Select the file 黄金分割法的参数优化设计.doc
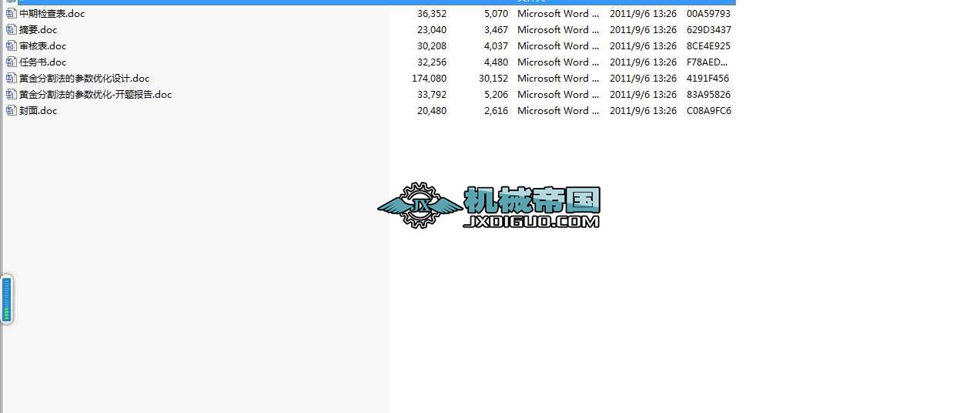This screenshot has height=413, width=980. [x=85, y=79]
